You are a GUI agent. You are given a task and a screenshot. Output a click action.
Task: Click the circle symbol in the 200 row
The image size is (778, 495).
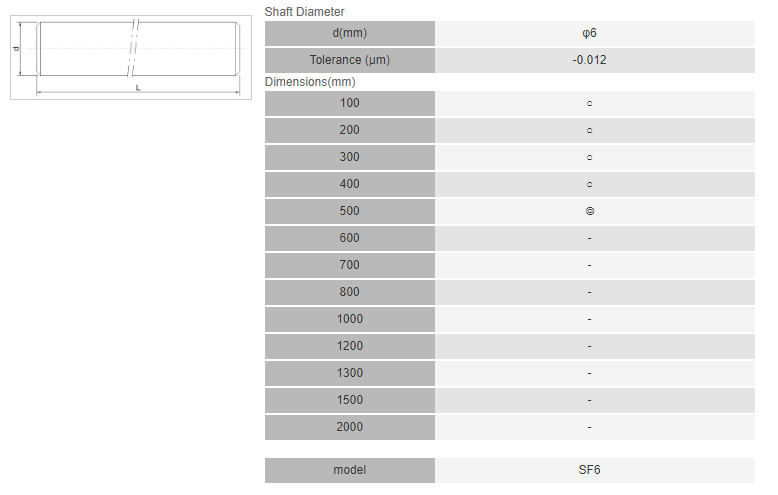click(x=590, y=130)
